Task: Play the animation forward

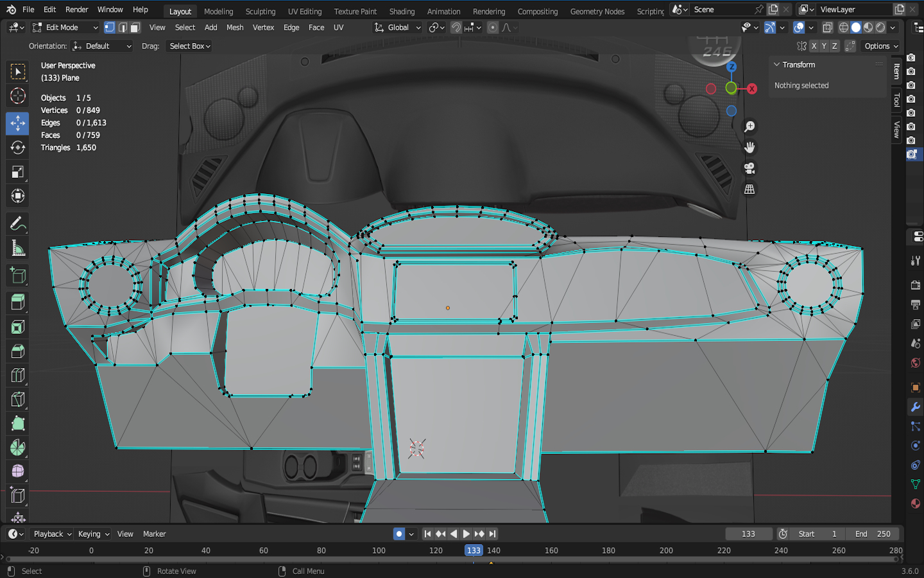Action: click(x=466, y=534)
